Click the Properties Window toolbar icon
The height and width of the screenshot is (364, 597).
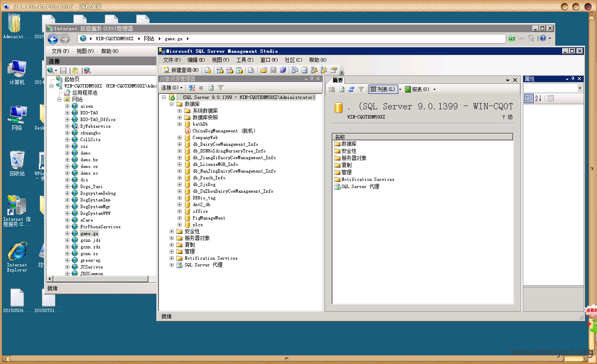pyautogui.click(x=334, y=70)
